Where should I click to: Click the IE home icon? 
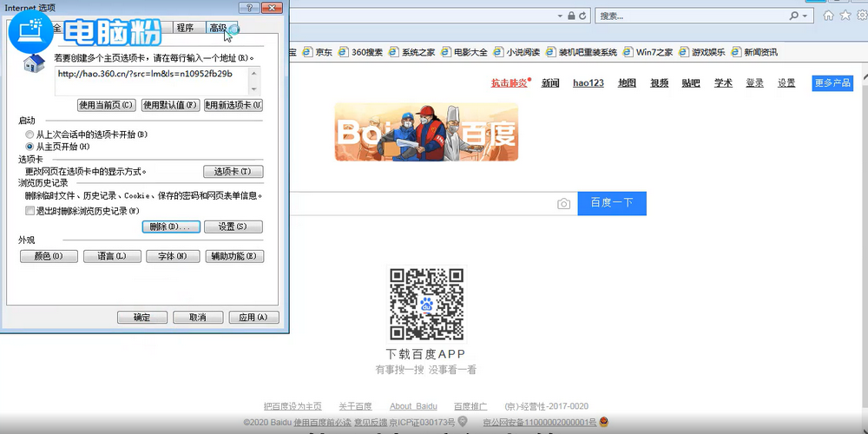[828, 16]
